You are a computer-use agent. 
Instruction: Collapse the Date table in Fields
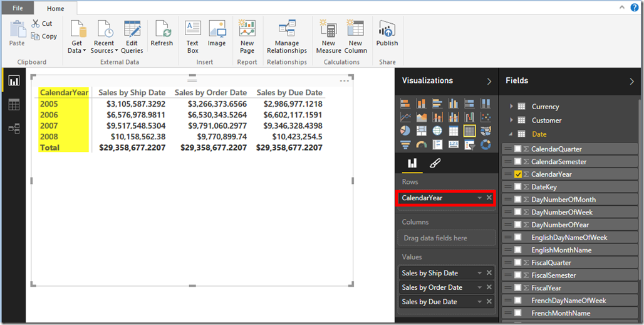511,134
